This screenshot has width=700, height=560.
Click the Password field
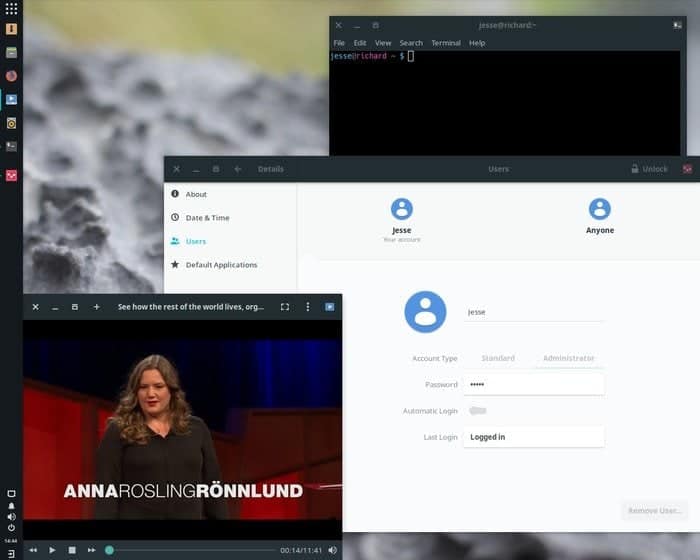click(x=533, y=385)
